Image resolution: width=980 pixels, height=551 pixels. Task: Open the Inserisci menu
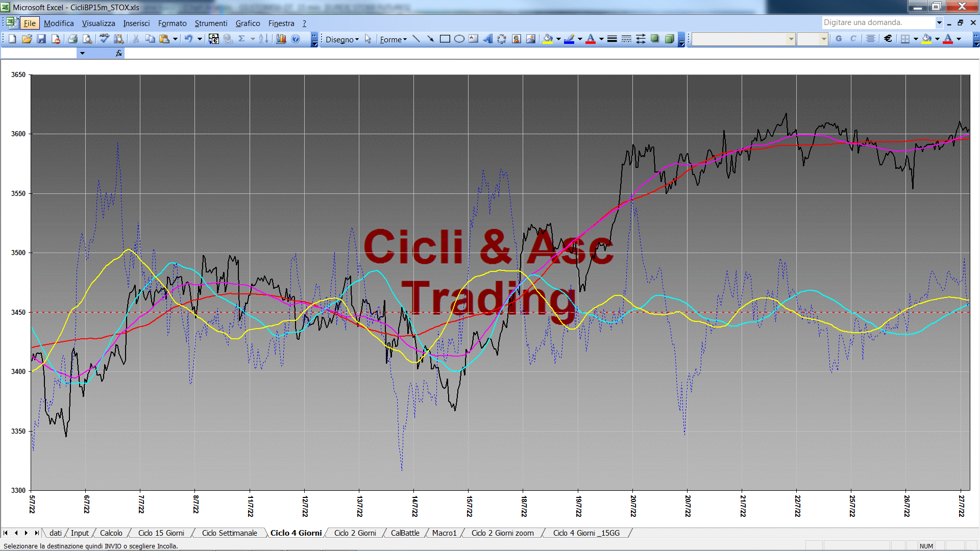[136, 23]
